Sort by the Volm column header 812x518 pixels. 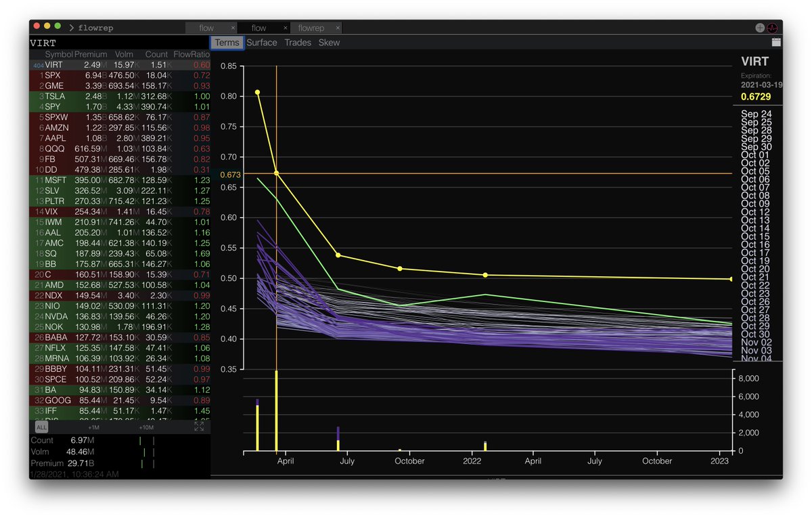pos(125,54)
